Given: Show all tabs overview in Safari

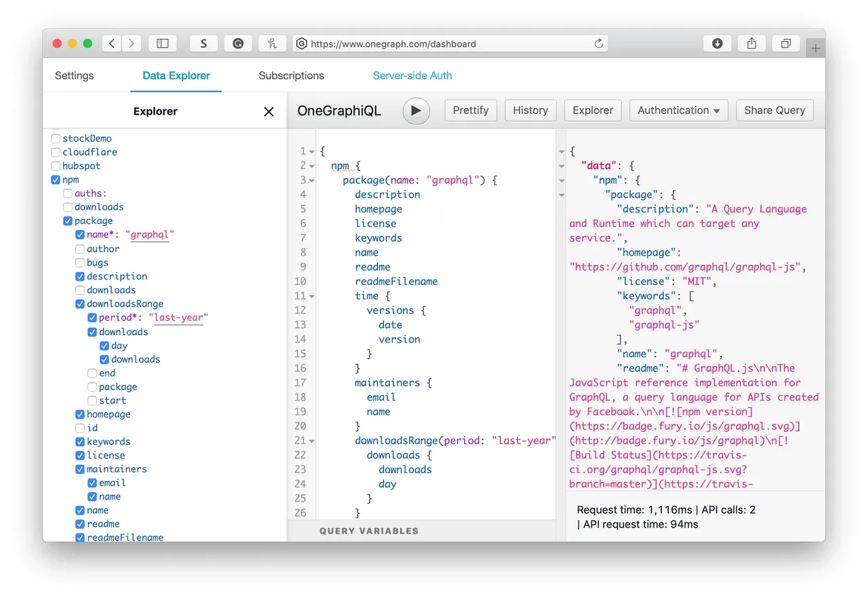Looking at the screenshot, I should (x=786, y=43).
